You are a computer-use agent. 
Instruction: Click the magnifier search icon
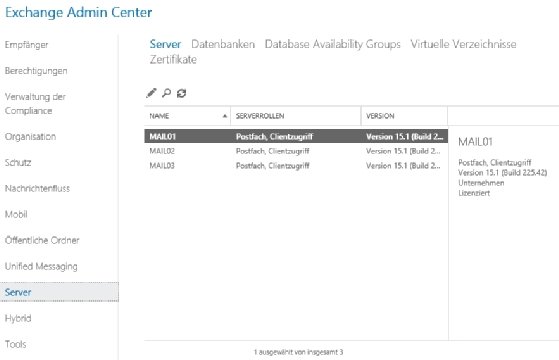coord(166,93)
